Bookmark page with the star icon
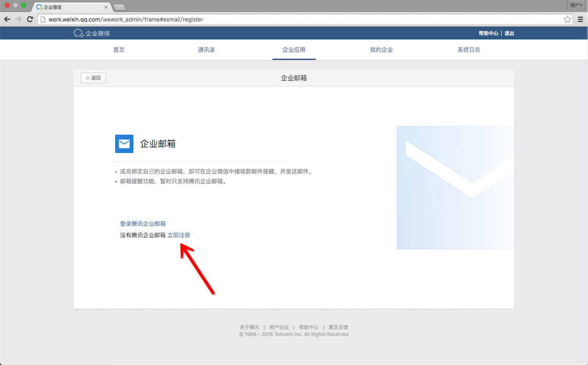588x365 pixels. point(567,20)
